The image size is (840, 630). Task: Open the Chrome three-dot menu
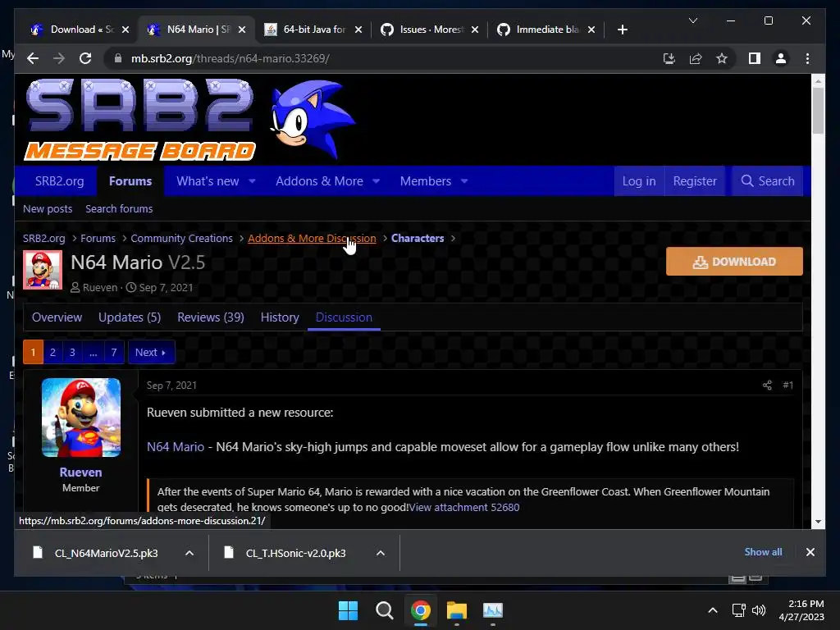[807, 58]
